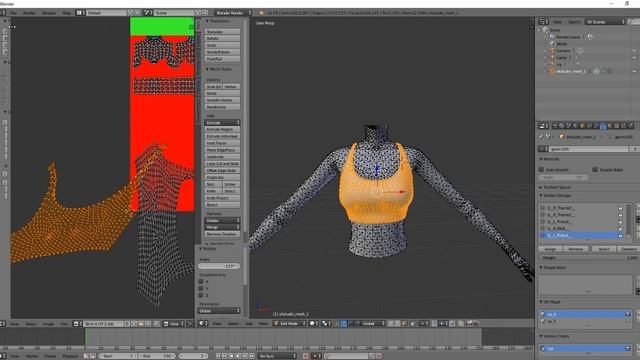Open the Texture properties tab
Image resolution: width=640 pixels, height=360 pixels.
[617, 126]
